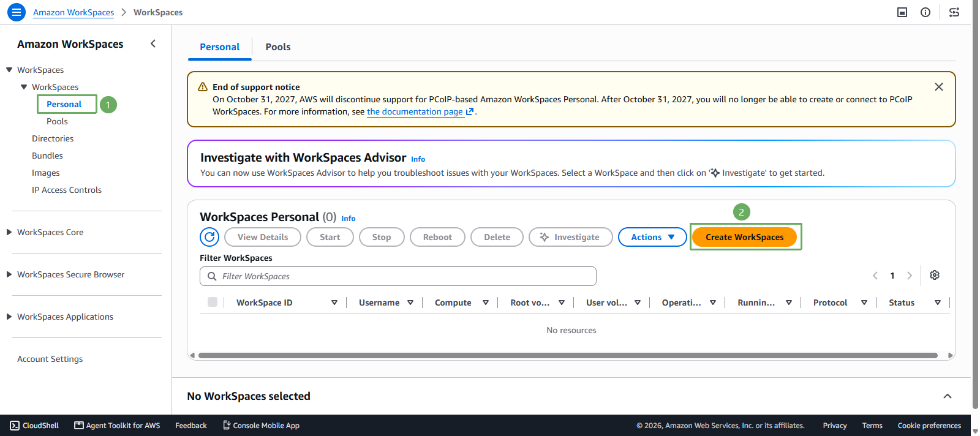Click the panel layout icon in top bar
The height and width of the screenshot is (436, 980).
click(x=902, y=12)
